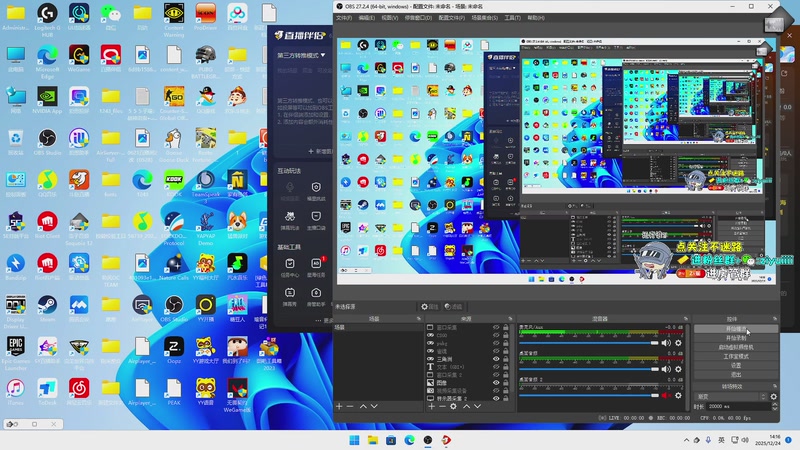Viewport: 800px width, 450px height.
Task: Open source properties gear in the Sources toolbar
Action: pyautogui.click(x=453, y=406)
